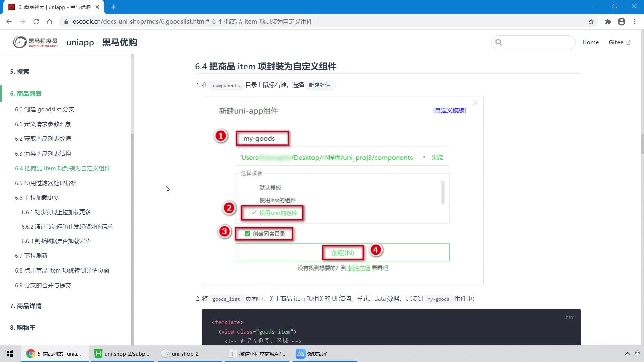Go to 6.7 下拉刷新
Screen dimensions: 644x362
[31, 256]
